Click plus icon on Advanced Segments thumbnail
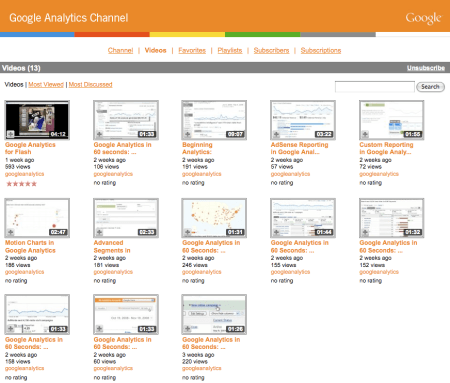 click(x=99, y=232)
